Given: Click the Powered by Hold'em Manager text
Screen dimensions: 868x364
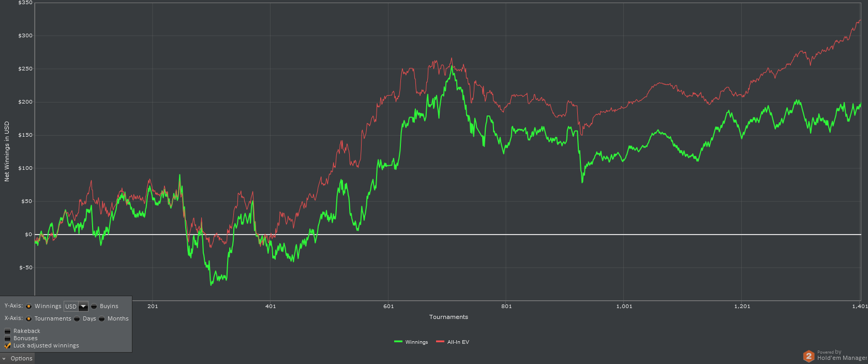Looking at the screenshot, I should tap(842, 355).
